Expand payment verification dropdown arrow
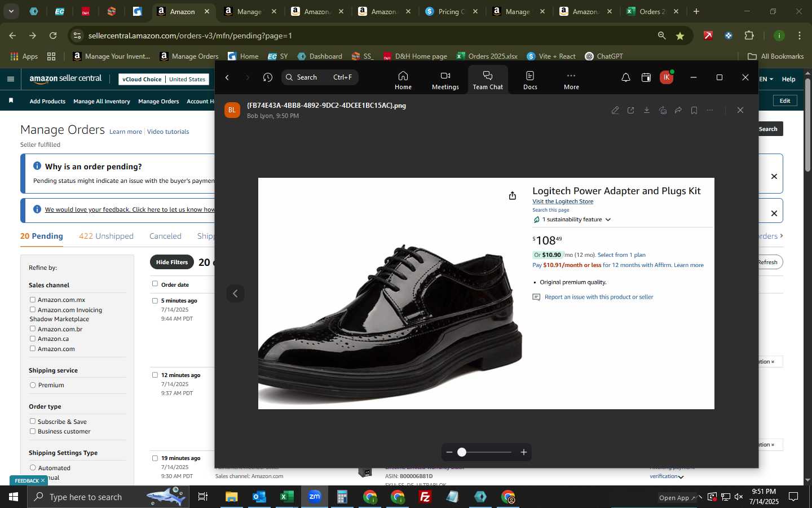Screen dimensions: 812x508 681,477
